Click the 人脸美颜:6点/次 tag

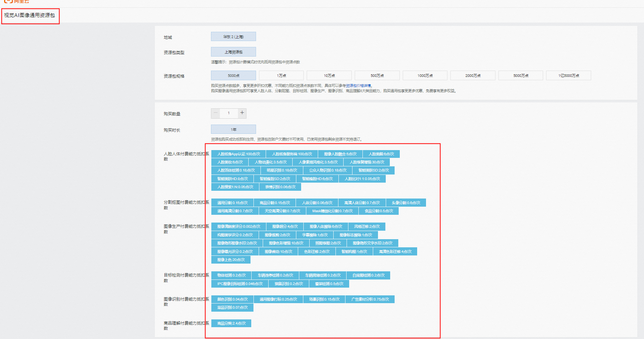(x=381, y=154)
